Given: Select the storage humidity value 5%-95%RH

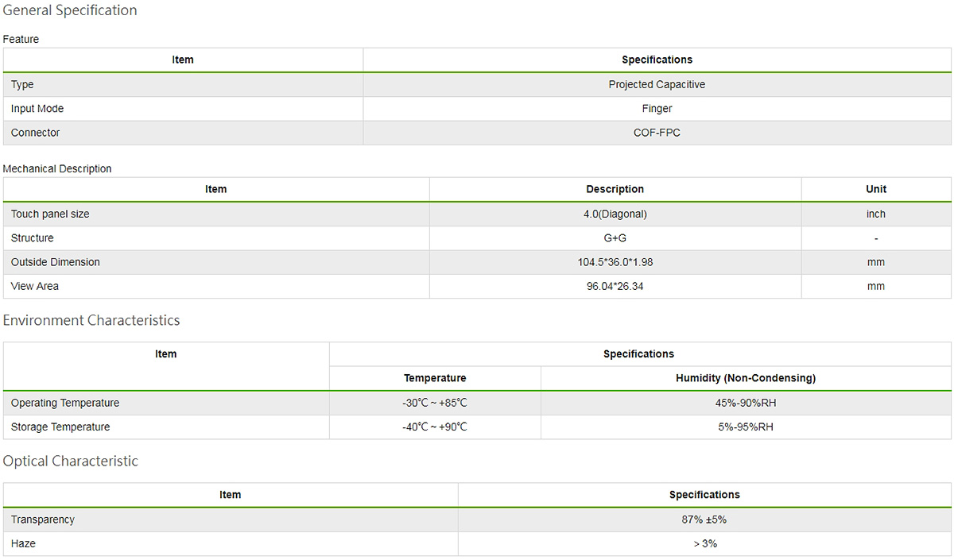Looking at the screenshot, I should click(x=745, y=427).
